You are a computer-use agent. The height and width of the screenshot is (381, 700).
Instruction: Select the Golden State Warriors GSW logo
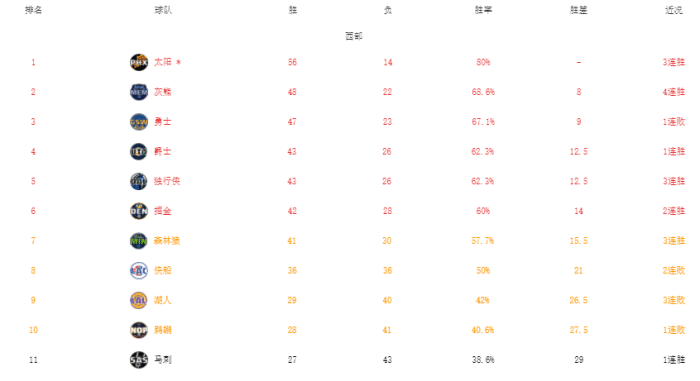pyautogui.click(x=139, y=122)
